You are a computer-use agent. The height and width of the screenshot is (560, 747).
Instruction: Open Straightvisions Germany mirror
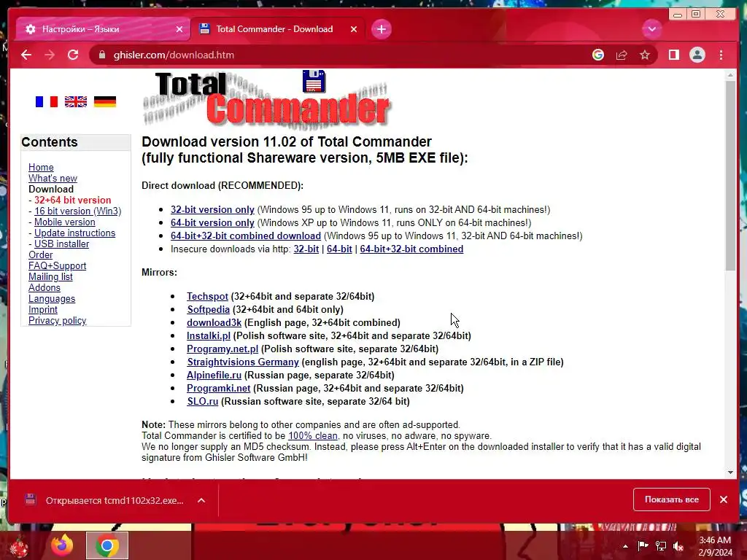point(243,362)
